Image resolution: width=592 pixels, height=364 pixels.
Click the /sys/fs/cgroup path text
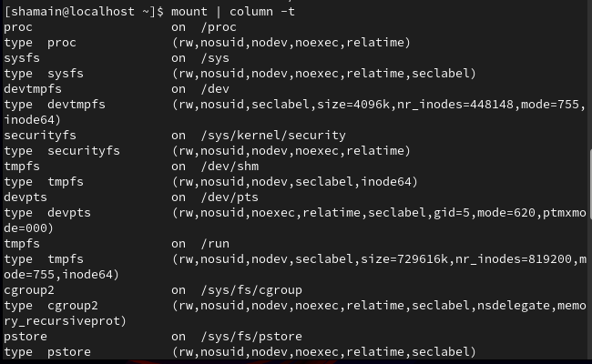(x=251, y=290)
